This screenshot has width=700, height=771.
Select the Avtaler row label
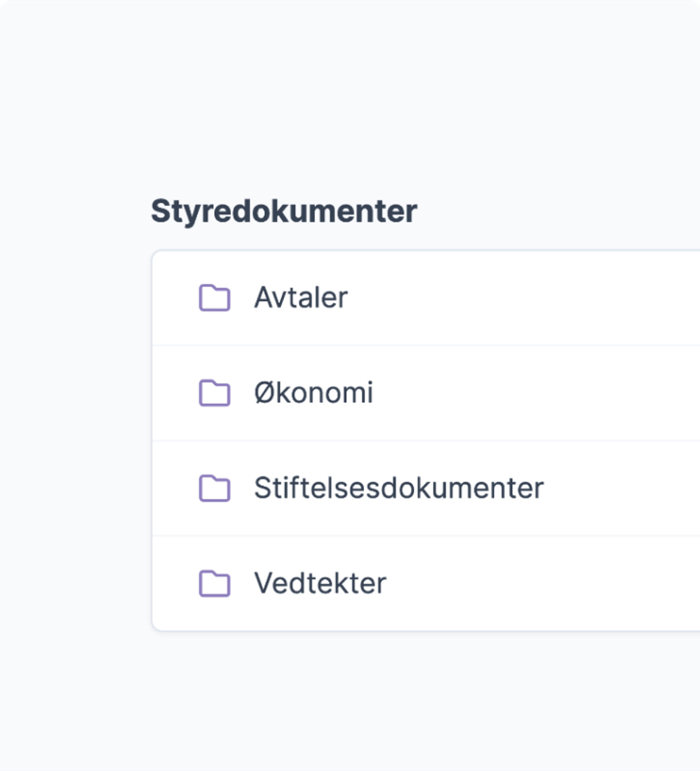(x=301, y=298)
